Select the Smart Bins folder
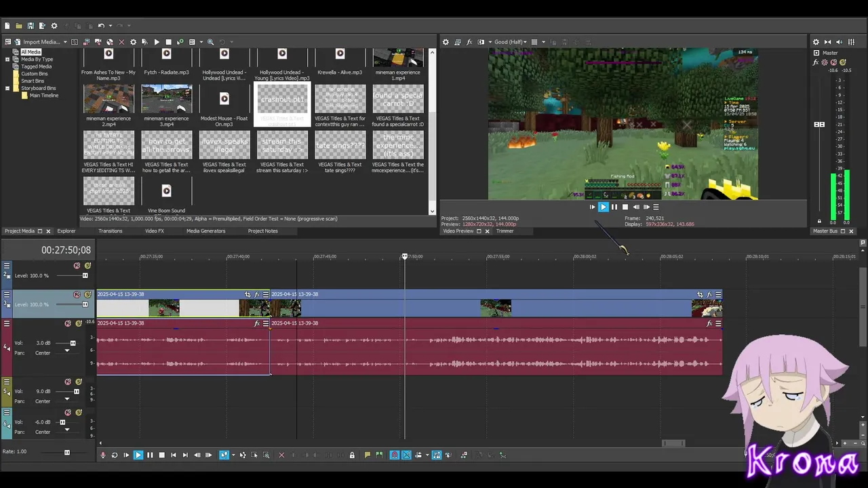868x488 pixels. pos(33,81)
